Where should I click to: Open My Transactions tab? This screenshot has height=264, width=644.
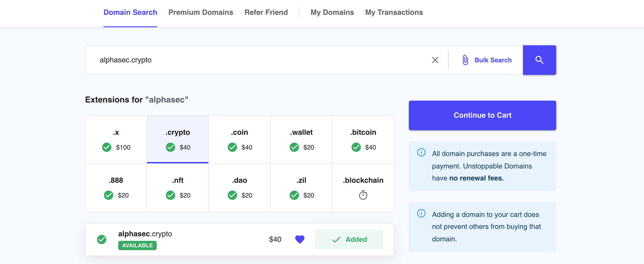coord(394,13)
